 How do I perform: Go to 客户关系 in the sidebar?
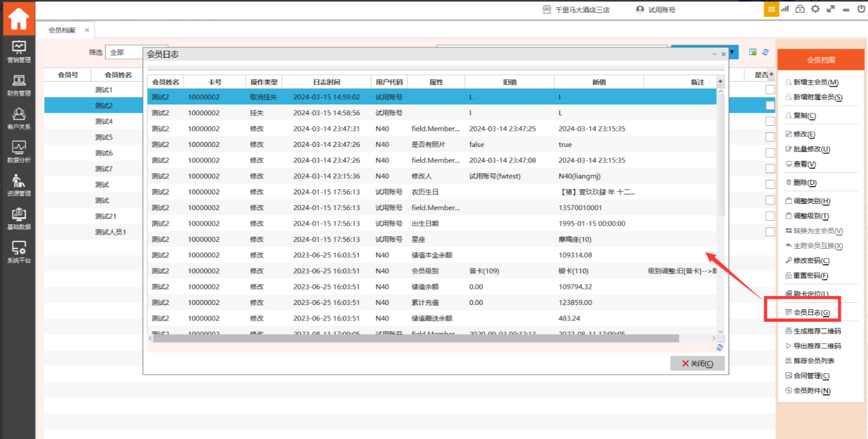(x=18, y=118)
